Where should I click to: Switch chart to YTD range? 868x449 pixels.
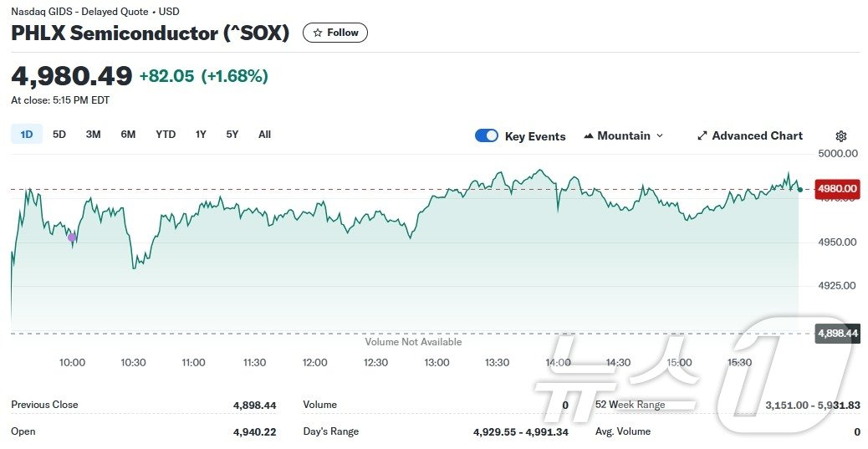pyautogui.click(x=166, y=135)
